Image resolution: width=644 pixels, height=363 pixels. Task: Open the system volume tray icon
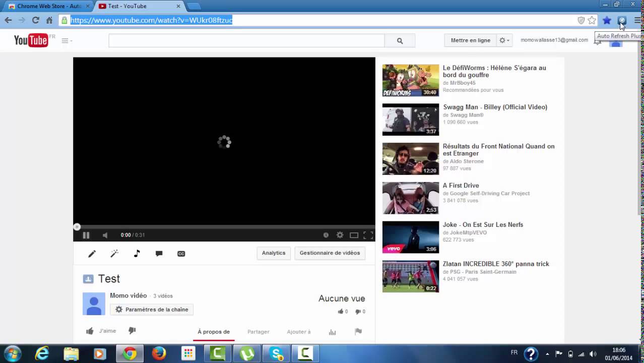(593, 354)
